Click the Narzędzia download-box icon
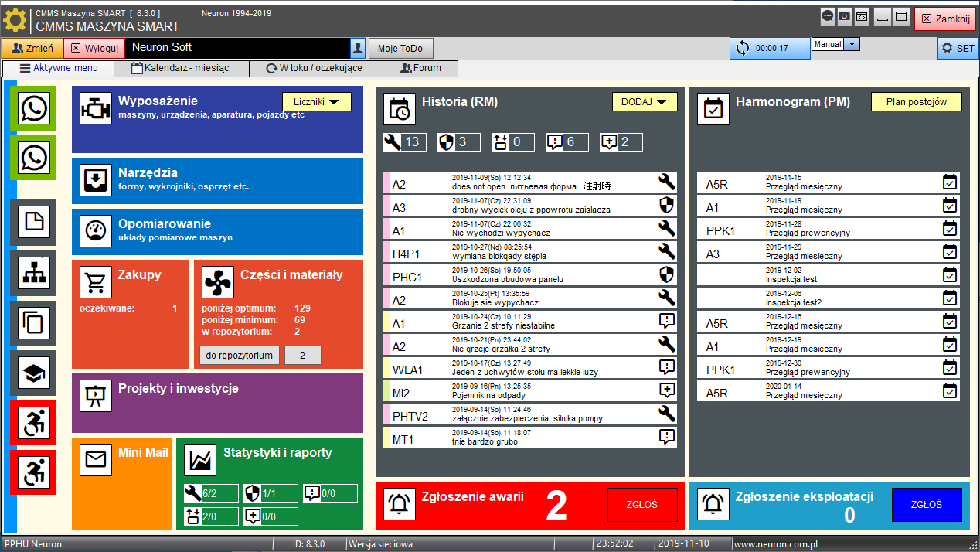 pyautogui.click(x=96, y=180)
